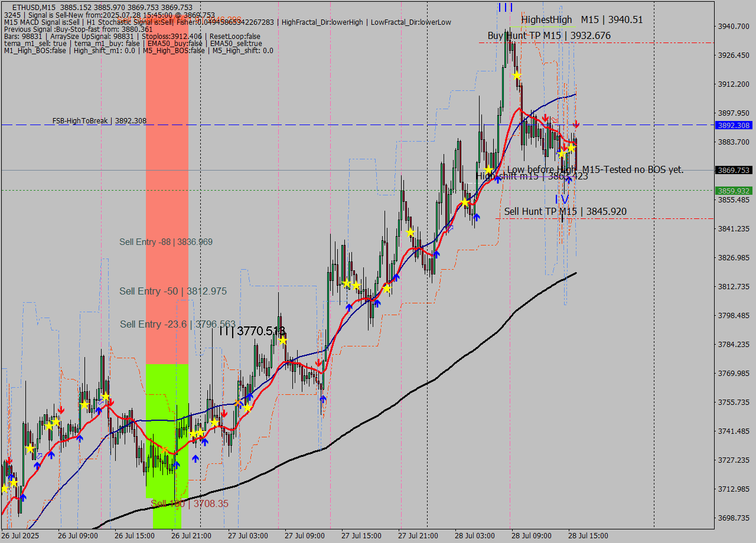
Task: Click the hollow red arrow outline near price 3897
Action: (x=555, y=120)
